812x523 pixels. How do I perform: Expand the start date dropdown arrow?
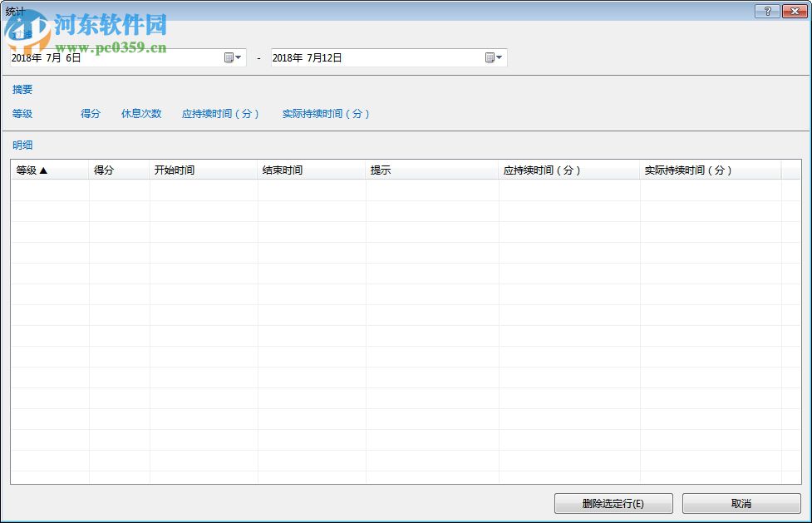240,57
